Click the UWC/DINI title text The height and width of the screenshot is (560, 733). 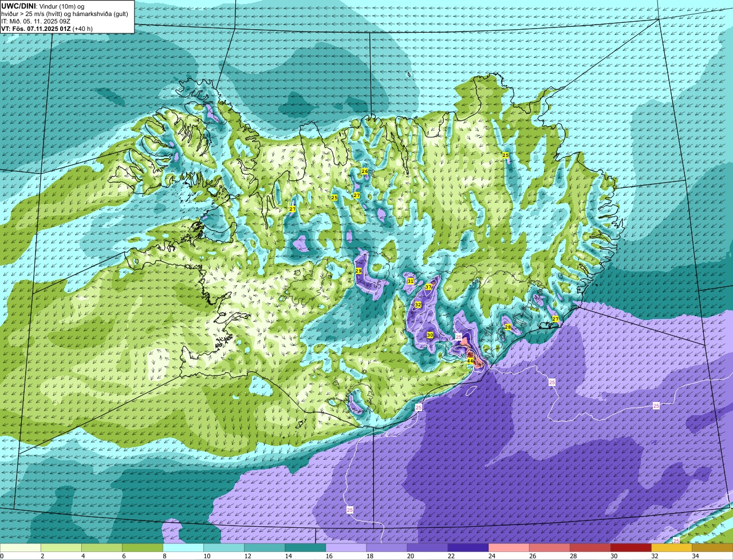[x=17, y=6]
